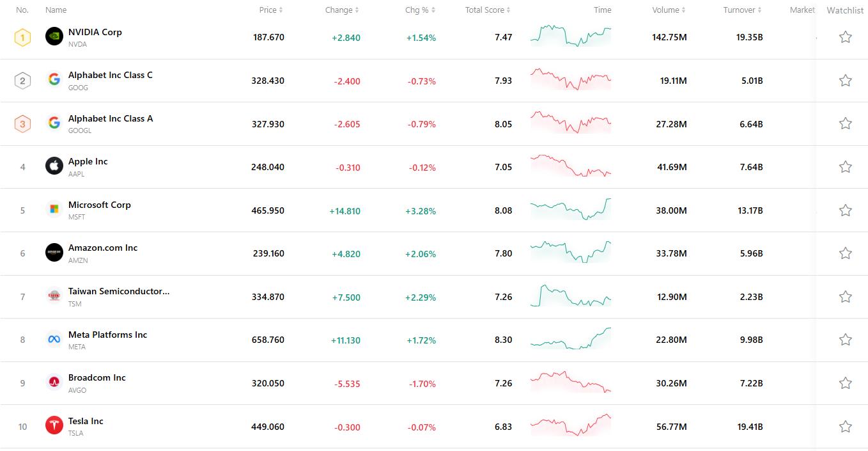Click the Amazon.com logo icon

(54, 253)
